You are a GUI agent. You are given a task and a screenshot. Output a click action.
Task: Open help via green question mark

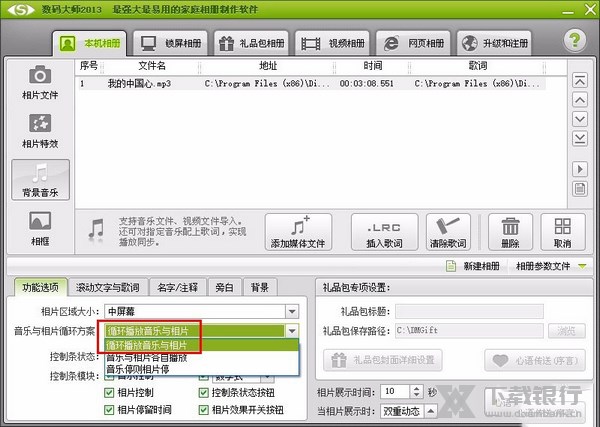[573, 42]
